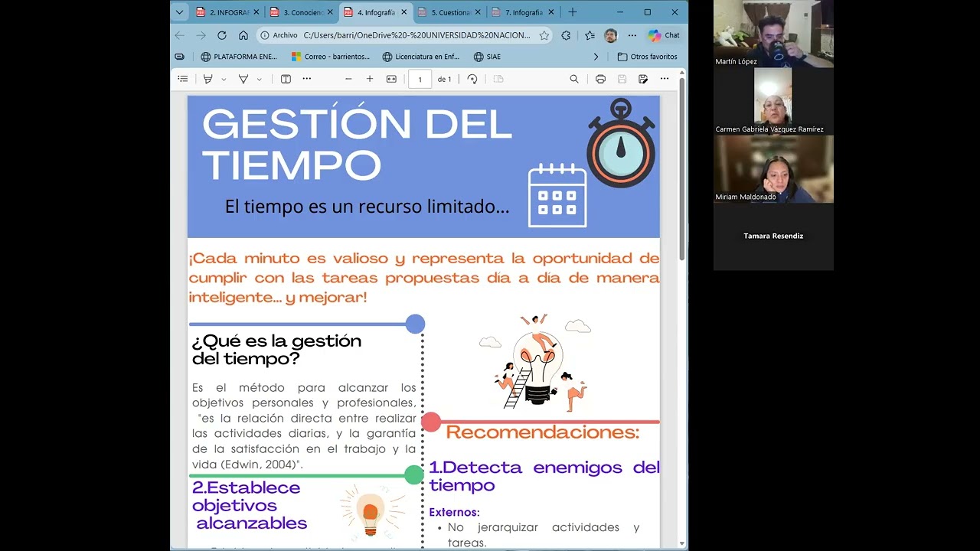Open the SIAE bookmark
Image resolution: width=980 pixels, height=551 pixels.
[x=487, y=57]
